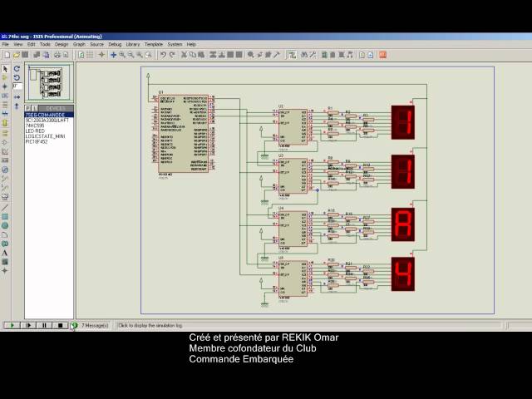
Task: Click the Redo arrow icon
Action: tap(172, 55)
